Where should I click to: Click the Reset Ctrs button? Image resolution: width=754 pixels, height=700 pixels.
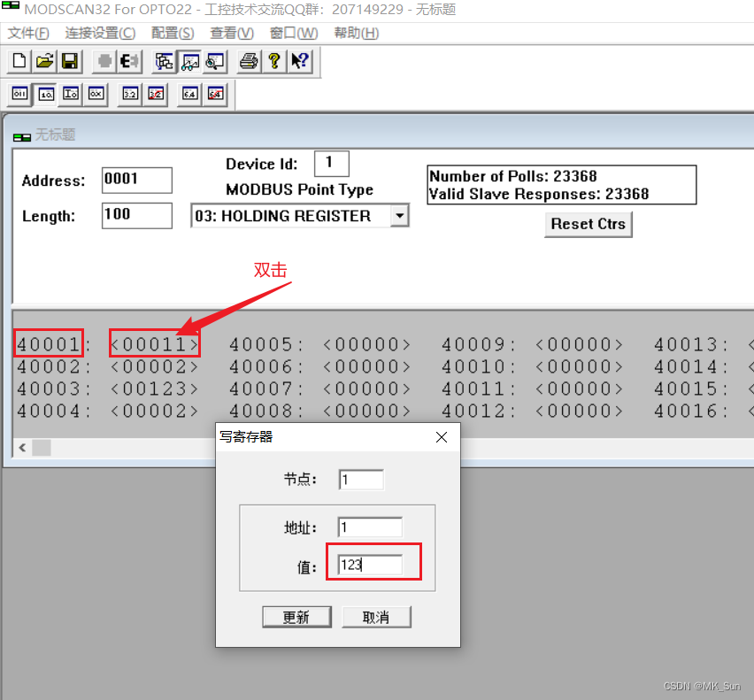[x=589, y=225]
